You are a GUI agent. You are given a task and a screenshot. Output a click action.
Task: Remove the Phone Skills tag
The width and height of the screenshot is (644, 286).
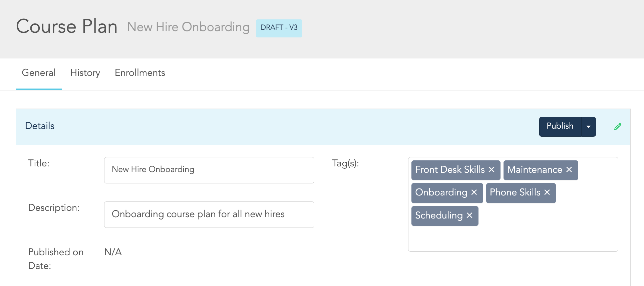pos(547,192)
